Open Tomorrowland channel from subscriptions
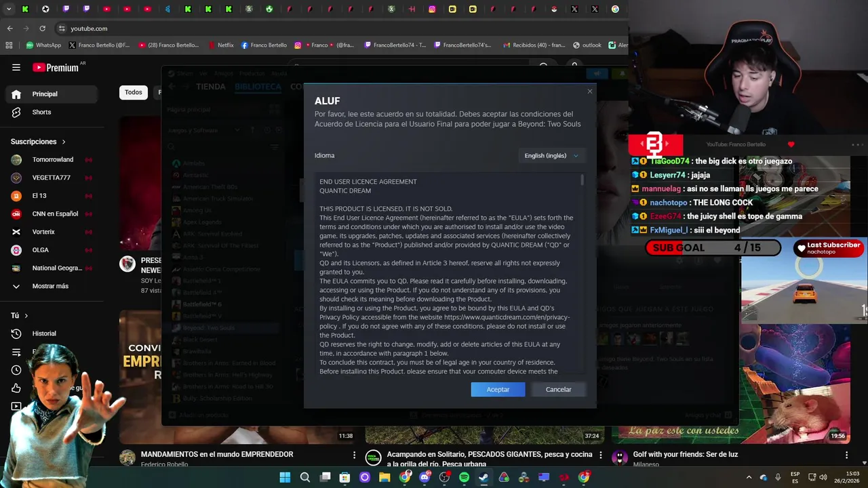The image size is (868, 488). [x=52, y=160]
